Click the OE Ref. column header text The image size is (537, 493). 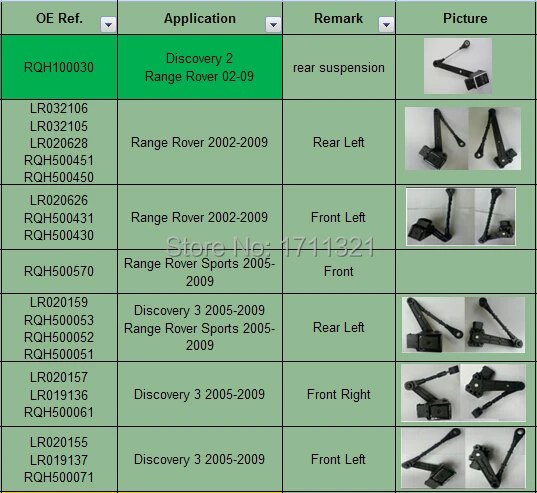tap(59, 18)
